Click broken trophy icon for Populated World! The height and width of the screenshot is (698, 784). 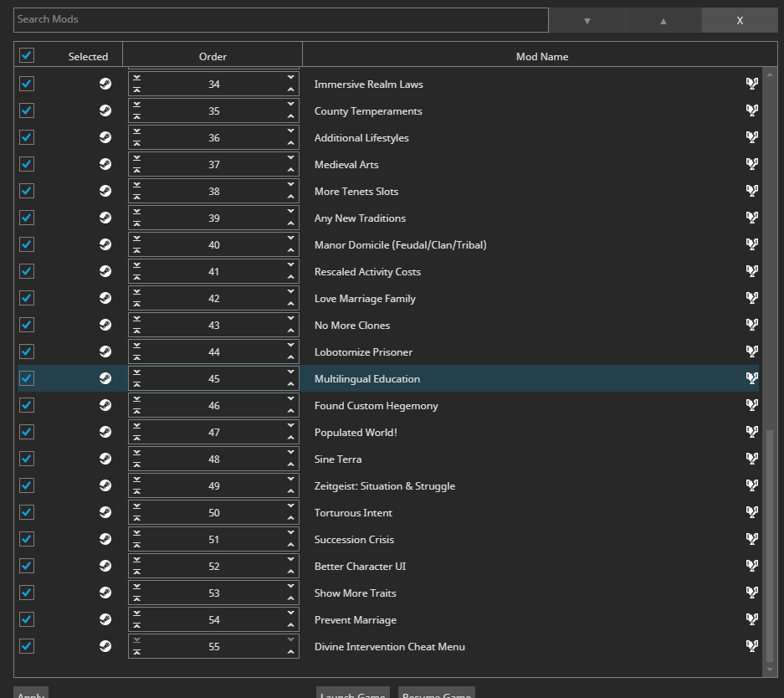tap(751, 432)
